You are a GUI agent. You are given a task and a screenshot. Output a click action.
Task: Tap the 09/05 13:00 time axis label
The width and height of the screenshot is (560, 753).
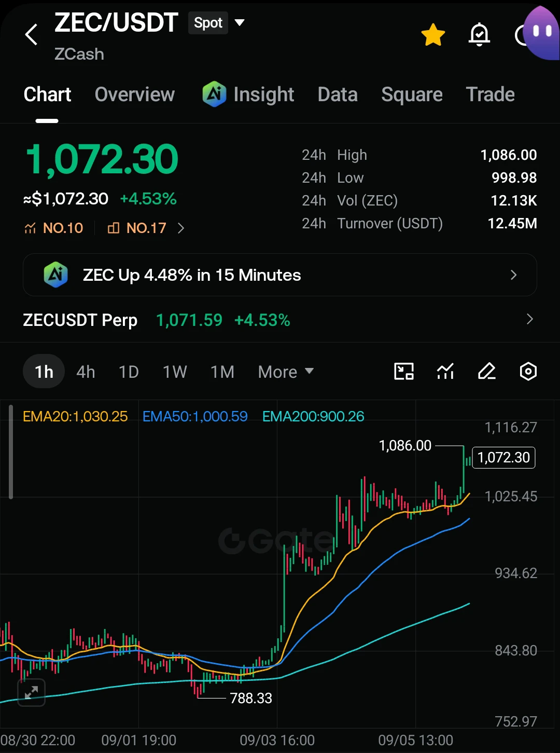(x=416, y=740)
